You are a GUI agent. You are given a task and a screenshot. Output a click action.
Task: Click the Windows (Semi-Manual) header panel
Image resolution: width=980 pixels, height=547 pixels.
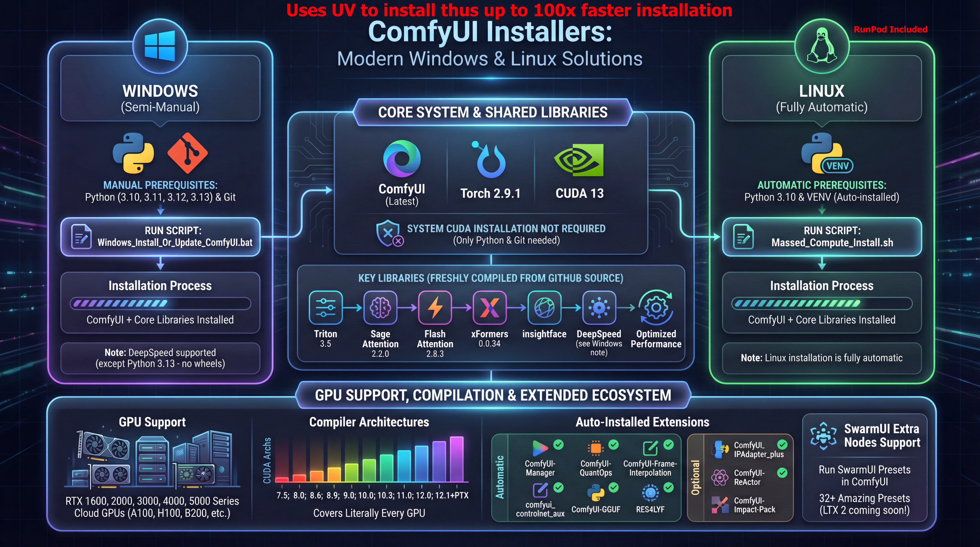pyautogui.click(x=160, y=98)
